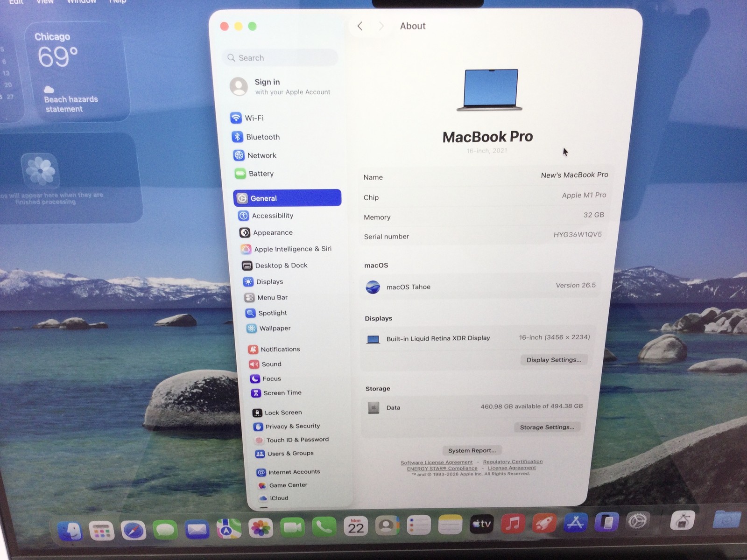Viewport: 747px width, 560px height.
Task: Click Sign in with your Apple Account
Action: [x=280, y=86]
